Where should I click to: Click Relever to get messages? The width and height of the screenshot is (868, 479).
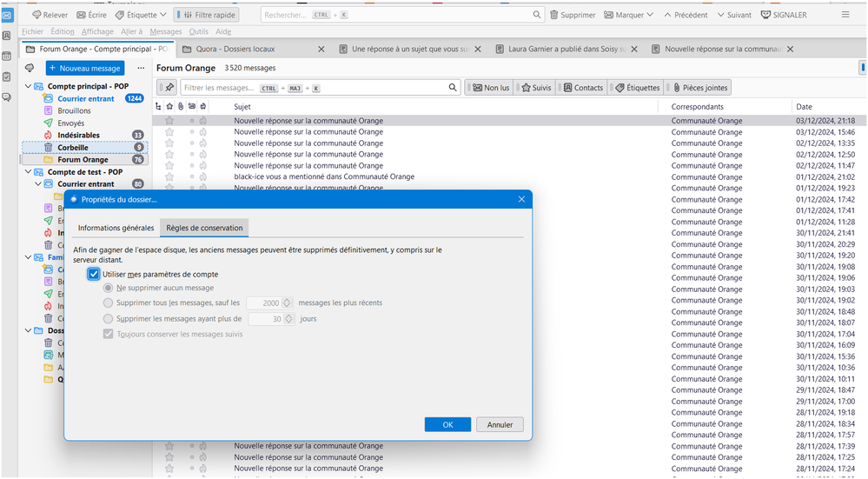[50, 15]
